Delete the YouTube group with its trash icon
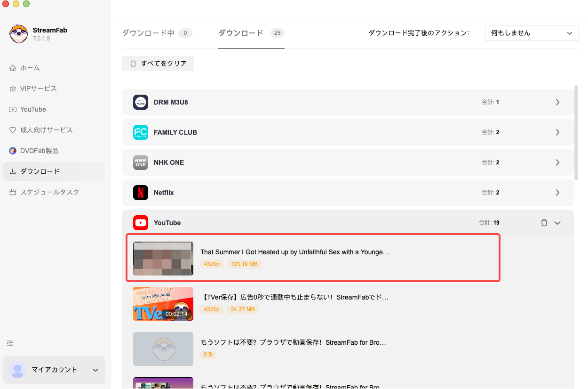 544,223
